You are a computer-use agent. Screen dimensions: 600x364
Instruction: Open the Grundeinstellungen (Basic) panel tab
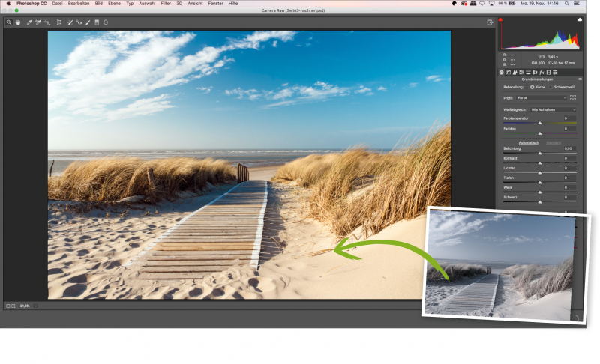click(501, 72)
